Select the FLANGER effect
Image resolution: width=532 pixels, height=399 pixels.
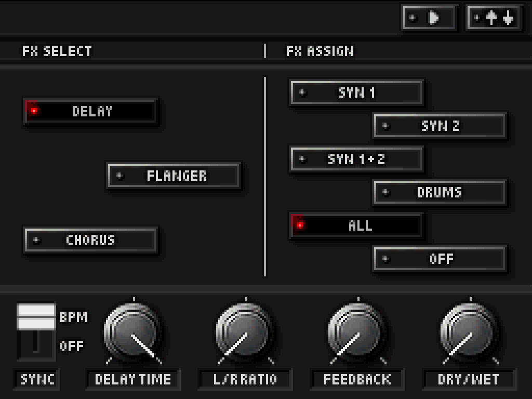click(x=174, y=176)
